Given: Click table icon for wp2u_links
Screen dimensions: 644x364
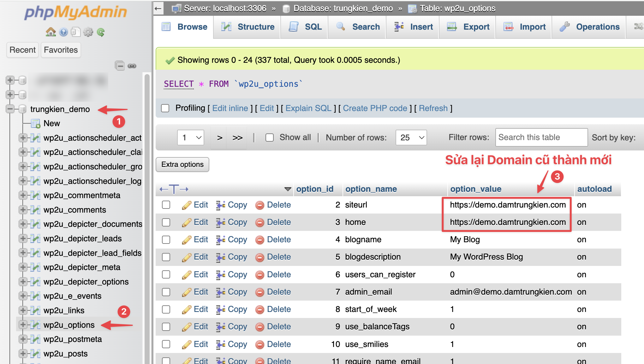Looking at the screenshot, I should 35,311.
